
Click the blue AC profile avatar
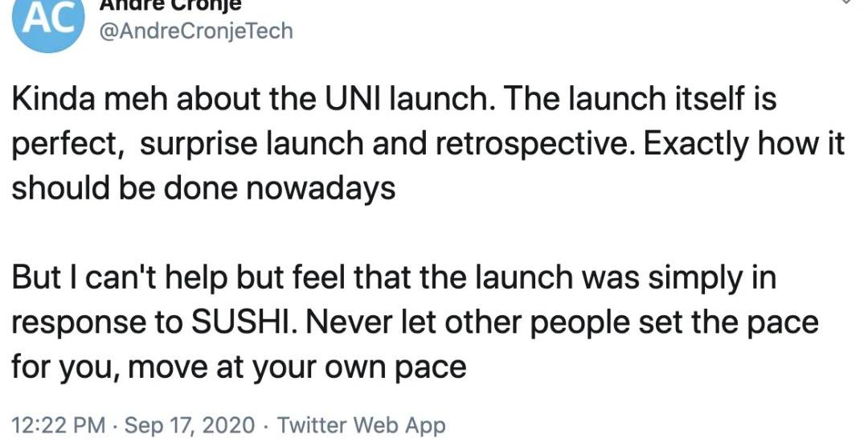coord(49,20)
